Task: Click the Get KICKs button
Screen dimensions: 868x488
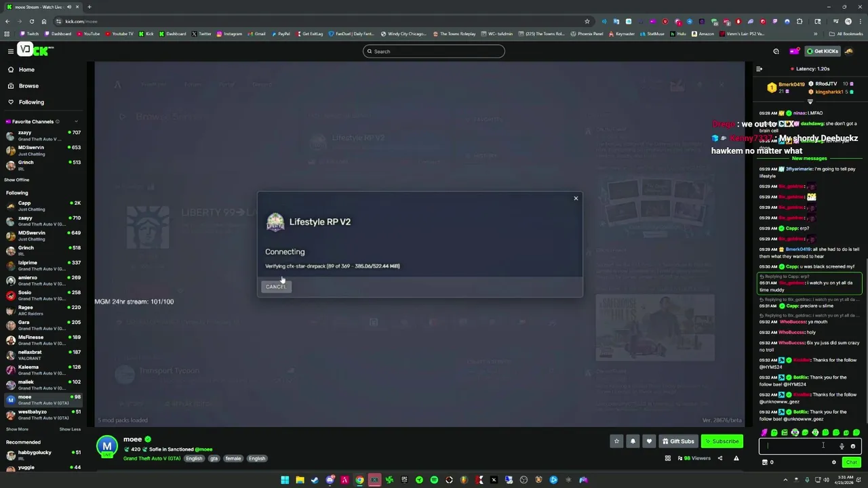Action: pyautogui.click(x=823, y=52)
